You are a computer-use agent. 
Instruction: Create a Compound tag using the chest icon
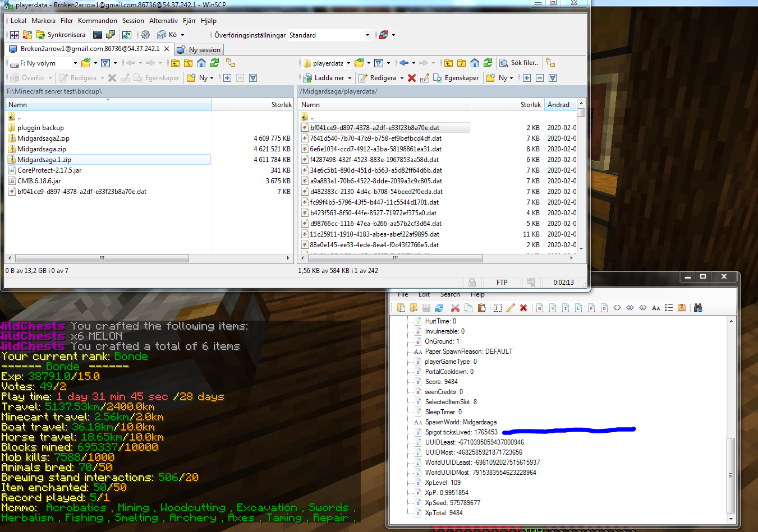[x=682, y=307]
